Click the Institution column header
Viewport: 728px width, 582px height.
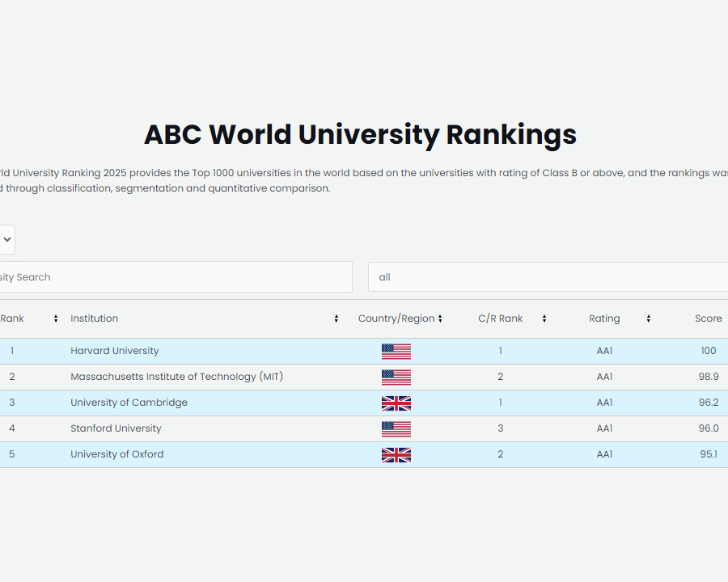coord(95,318)
